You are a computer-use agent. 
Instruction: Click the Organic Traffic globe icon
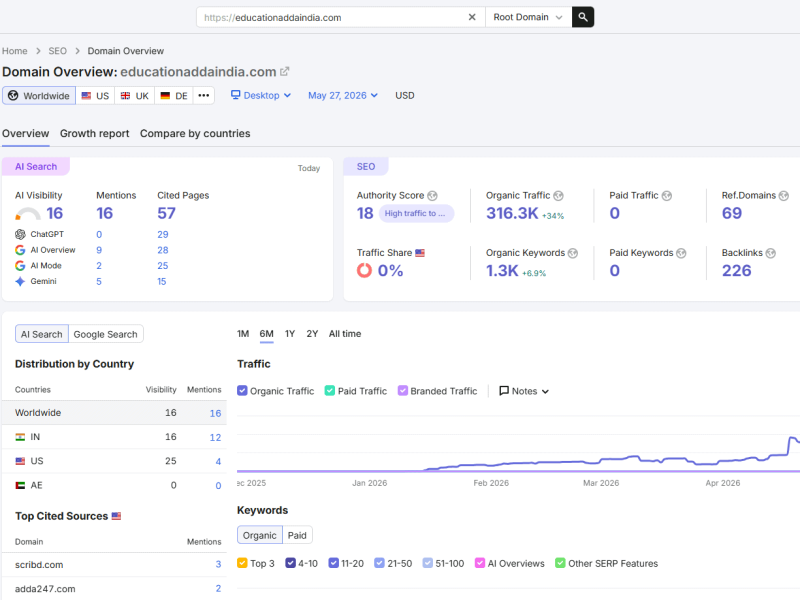click(x=559, y=196)
